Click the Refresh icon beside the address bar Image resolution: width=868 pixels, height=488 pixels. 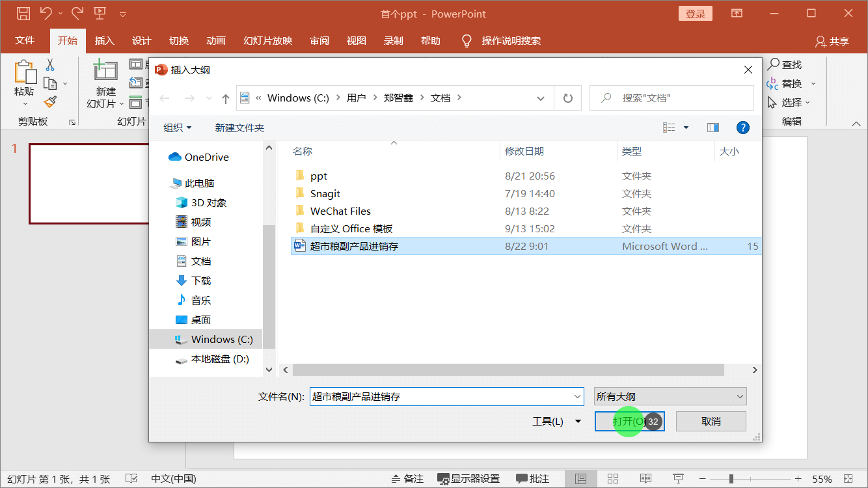[x=567, y=98]
